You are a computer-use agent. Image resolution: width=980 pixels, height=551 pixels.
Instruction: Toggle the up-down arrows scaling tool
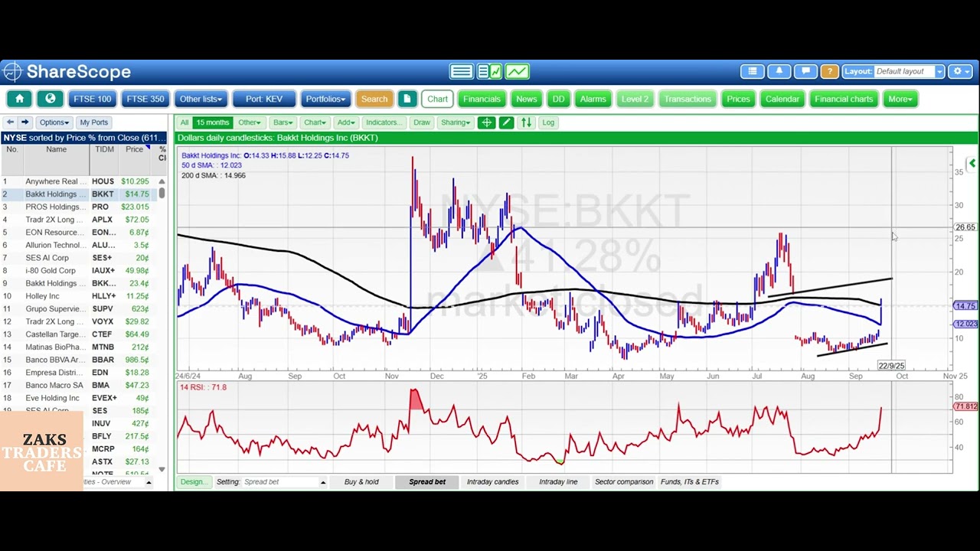(526, 122)
